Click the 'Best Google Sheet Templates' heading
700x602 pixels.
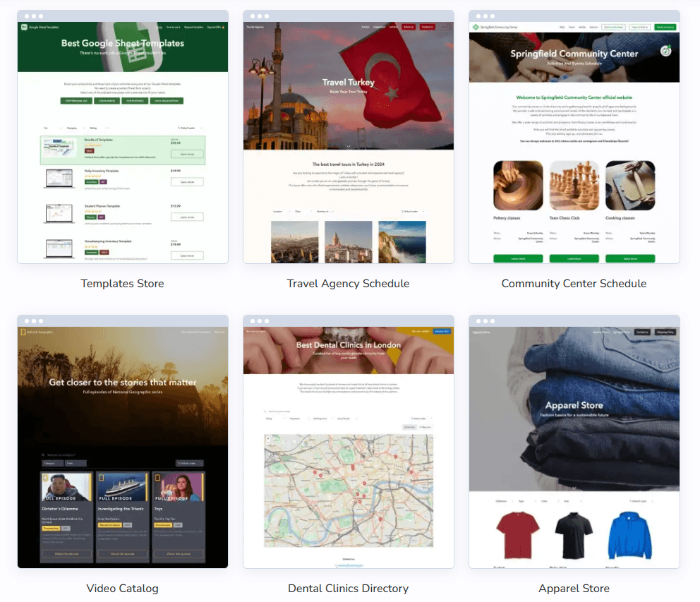(123, 43)
